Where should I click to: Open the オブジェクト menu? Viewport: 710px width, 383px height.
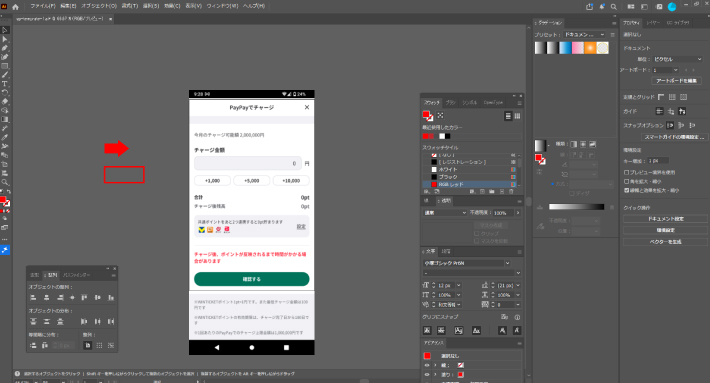point(99,6)
